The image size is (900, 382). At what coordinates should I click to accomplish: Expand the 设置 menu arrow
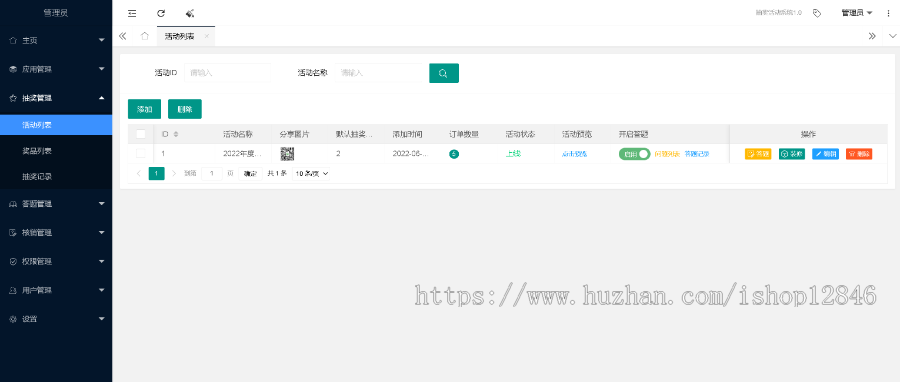pyautogui.click(x=102, y=319)
